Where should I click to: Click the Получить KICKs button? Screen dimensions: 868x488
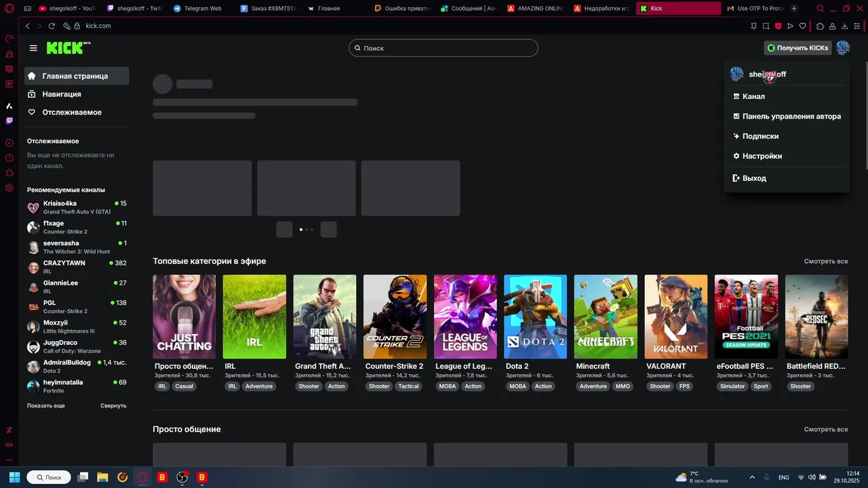797,48
